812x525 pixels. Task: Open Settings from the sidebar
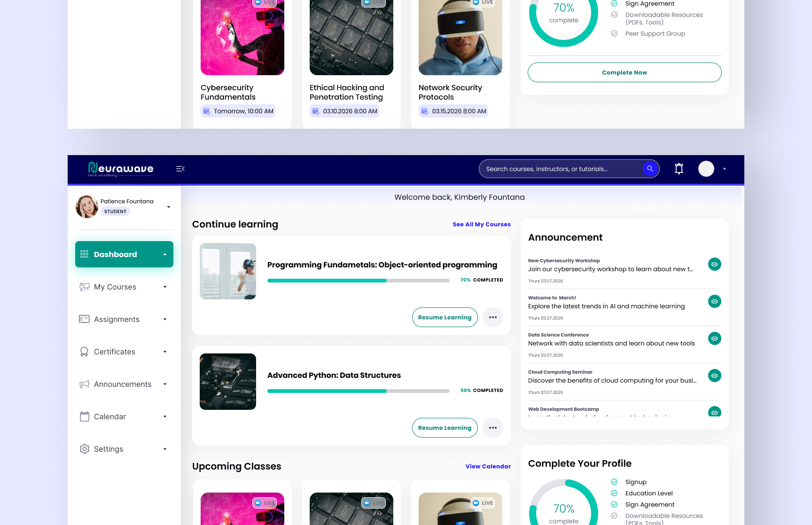[x=124, y=449]
